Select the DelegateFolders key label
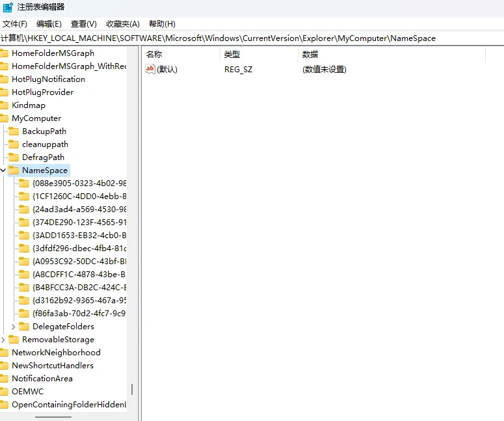 click(x=63, y=327)
